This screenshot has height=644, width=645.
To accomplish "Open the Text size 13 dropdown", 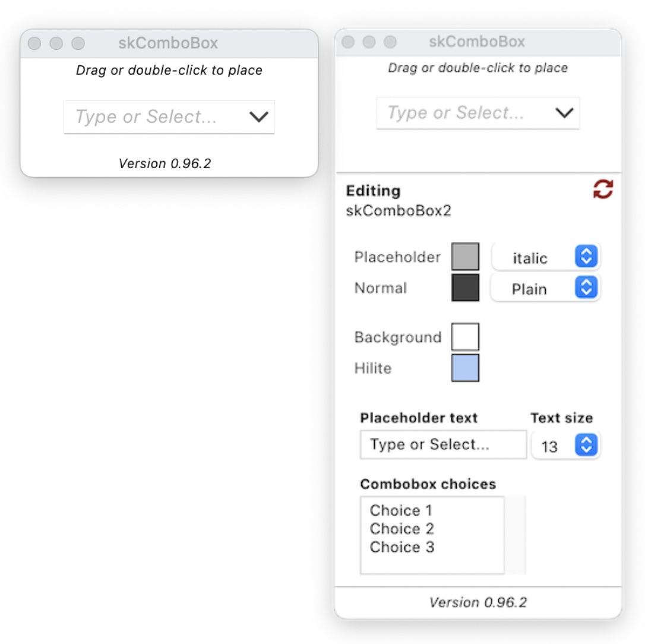I will coord(565,446).
